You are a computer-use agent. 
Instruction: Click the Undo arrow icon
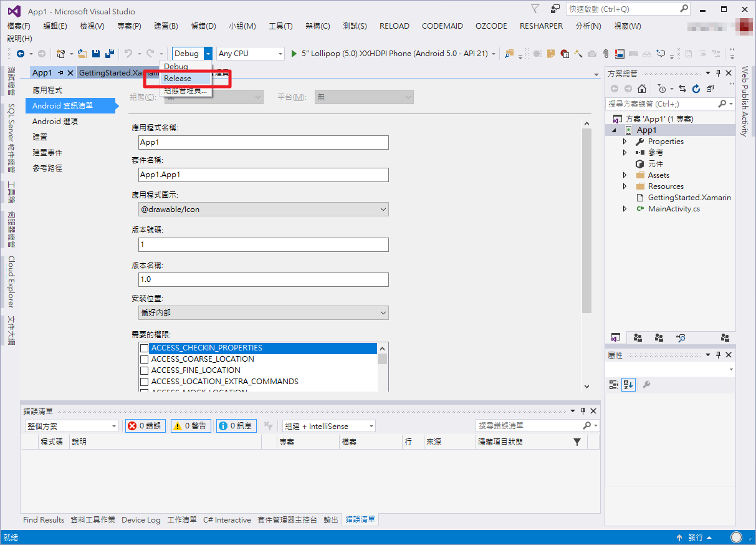(x=128, y=54)
